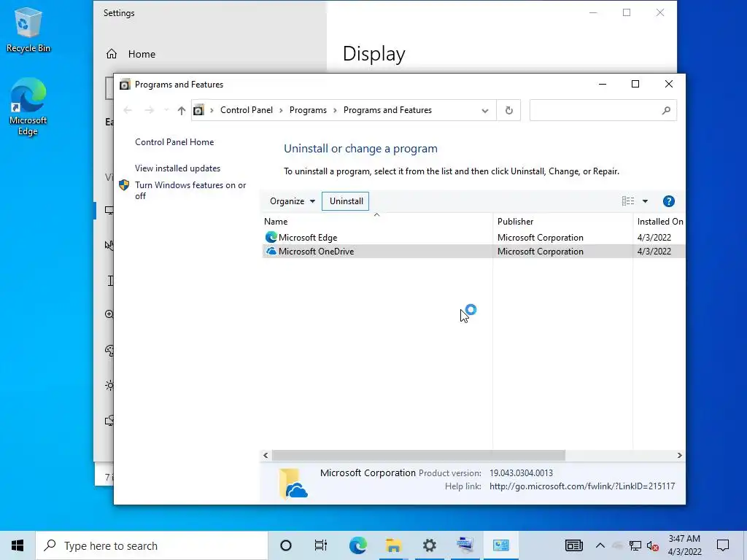Open Help with the question mark icon
747x560 pixels.
[x=668, y=201]
